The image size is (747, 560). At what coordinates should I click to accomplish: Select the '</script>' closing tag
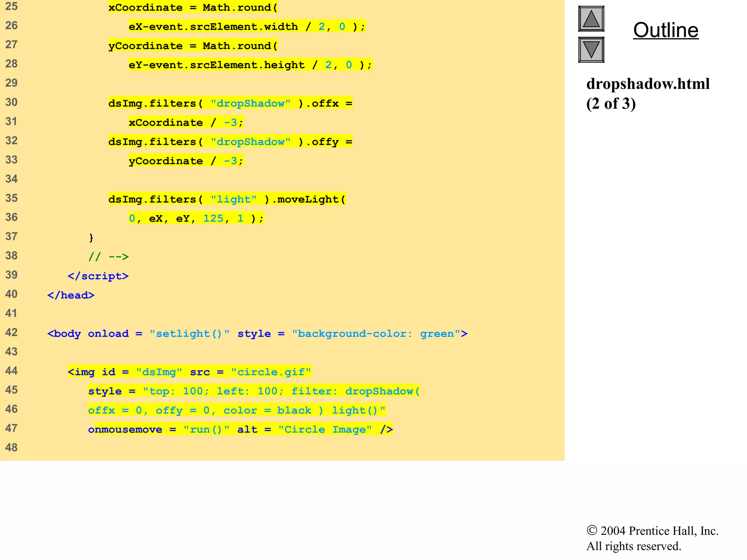(98, 276)
